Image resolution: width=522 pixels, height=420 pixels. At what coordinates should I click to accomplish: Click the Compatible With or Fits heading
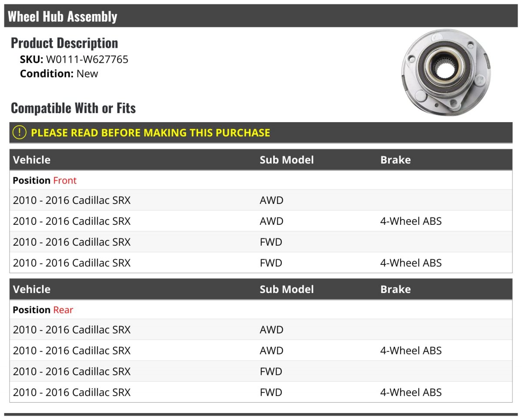(x=73, y=108)
